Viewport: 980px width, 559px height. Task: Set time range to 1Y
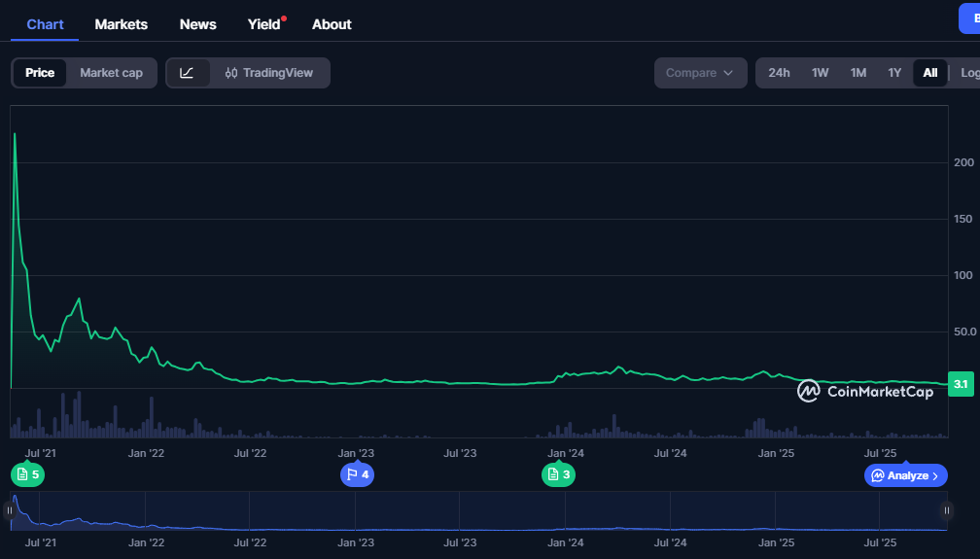(x=894, y=73)
